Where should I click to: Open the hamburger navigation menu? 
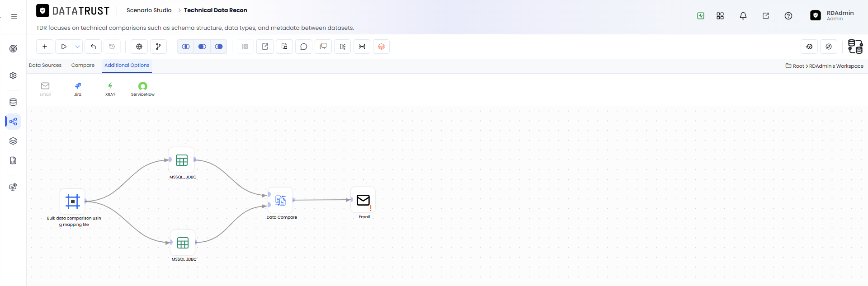[x=14, y=17]
